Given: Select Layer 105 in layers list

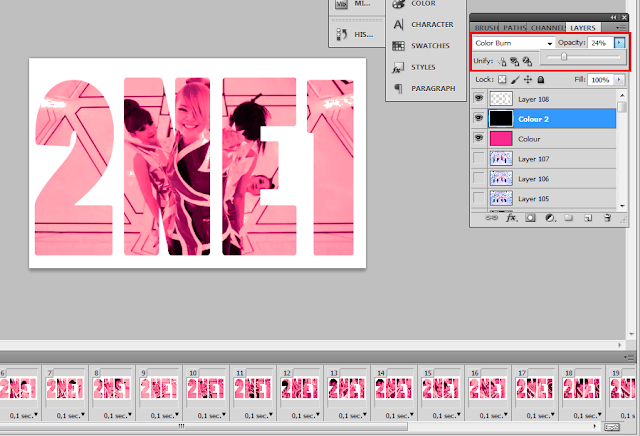Looking at the screenshot, I should click(x=544, y=199).
